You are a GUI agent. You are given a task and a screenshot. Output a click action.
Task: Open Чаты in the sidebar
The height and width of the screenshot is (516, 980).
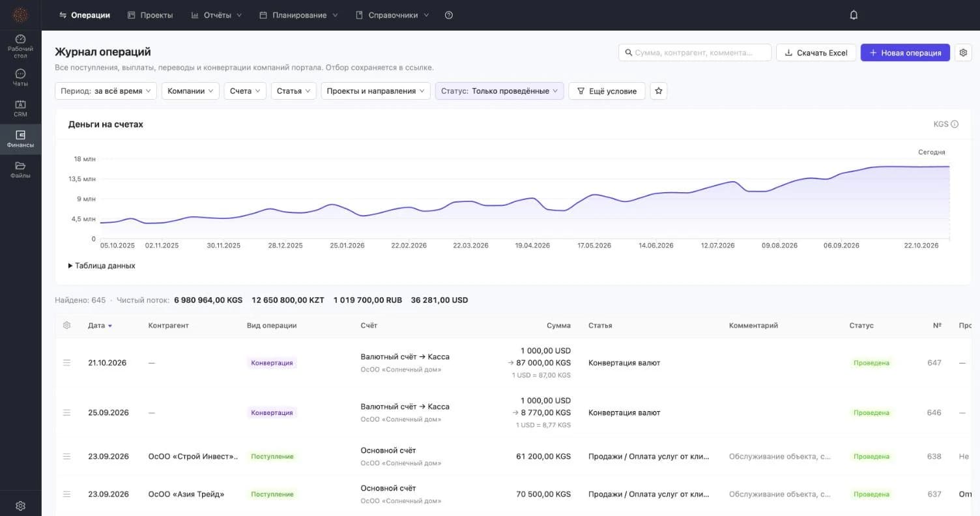[20, 78]
